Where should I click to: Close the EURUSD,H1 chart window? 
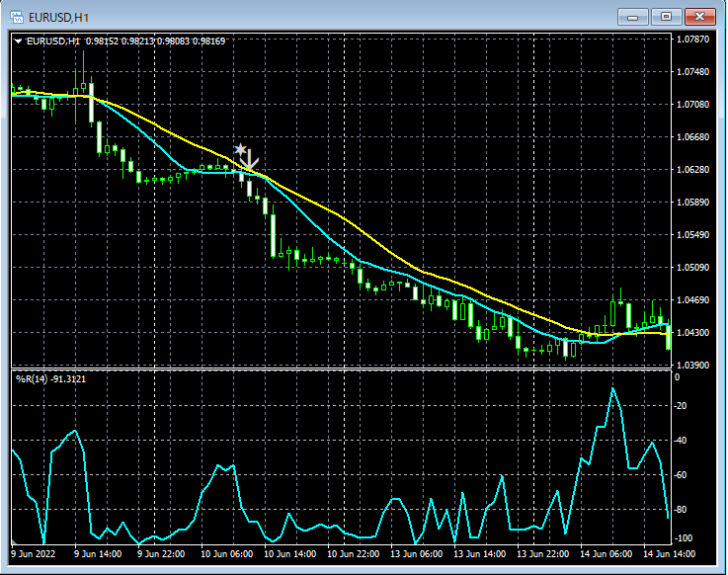coord(700,17)
